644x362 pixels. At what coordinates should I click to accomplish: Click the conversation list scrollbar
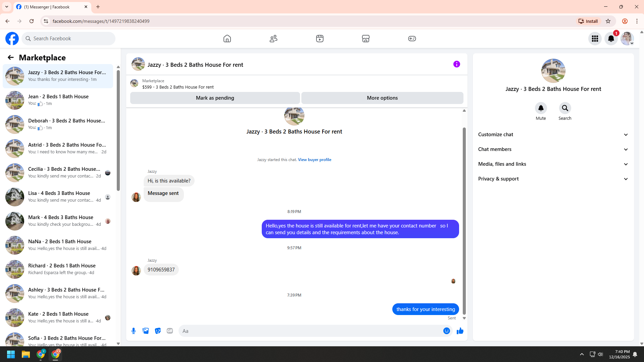pos(118,131)
